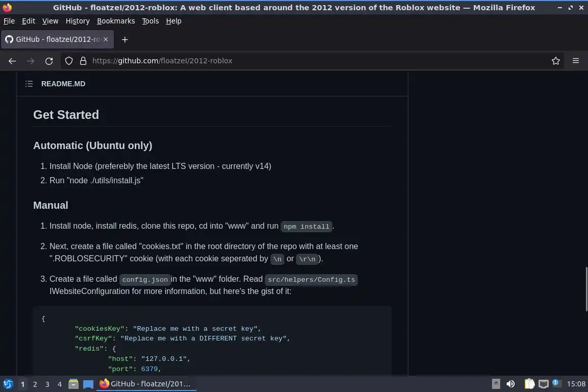Maximize the Firefox window
Viewport: 588px width, 392px height.
point(571,8)
